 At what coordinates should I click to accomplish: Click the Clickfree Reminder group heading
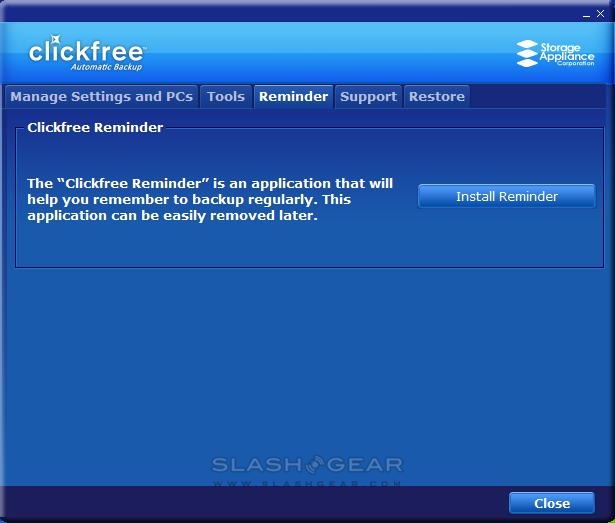pyautogui.click(x=95, y=128)
